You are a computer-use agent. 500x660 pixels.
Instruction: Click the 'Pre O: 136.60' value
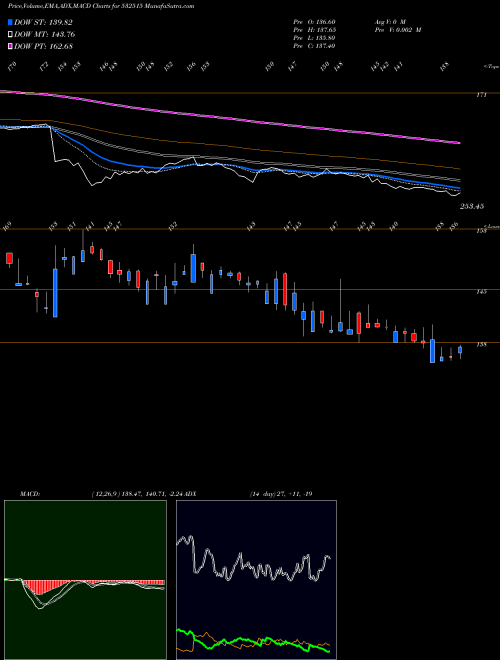tap(314, 22)
